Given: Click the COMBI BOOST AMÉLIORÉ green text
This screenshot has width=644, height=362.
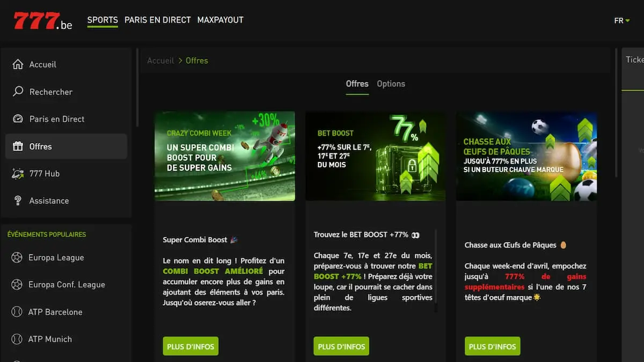Looking at the screenshot, I should pyautogui.click(x=213, y=271).
